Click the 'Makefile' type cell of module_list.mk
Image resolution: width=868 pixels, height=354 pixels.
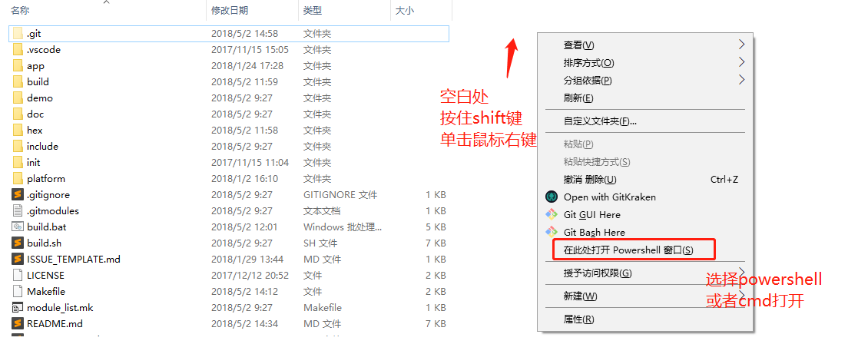(322, 307)
